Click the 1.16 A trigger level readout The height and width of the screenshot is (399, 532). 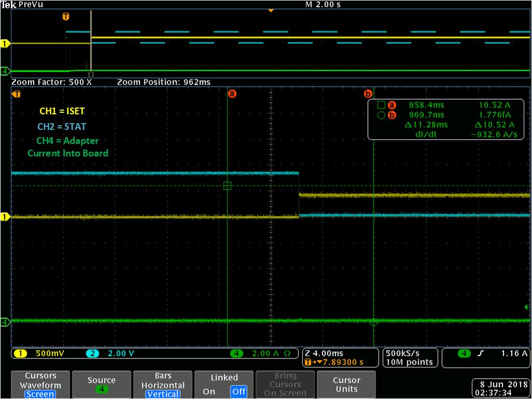pos(514,353)
